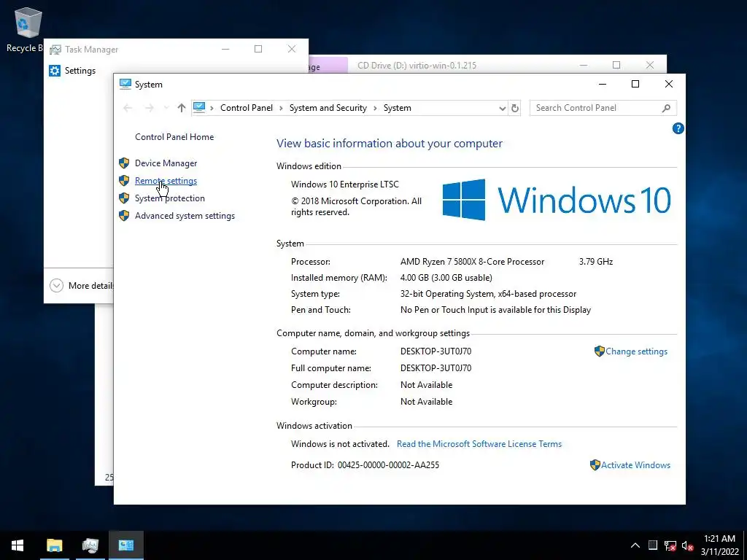Open File Explorer from the taskbar
The width and height of the screenshot is (747, 560).
[x=54, y=545]
